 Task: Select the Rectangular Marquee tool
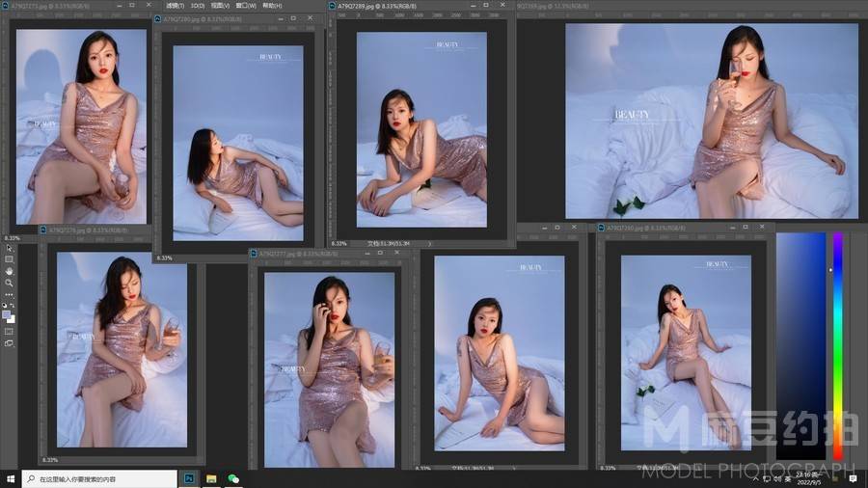click(x=9, y=259)
